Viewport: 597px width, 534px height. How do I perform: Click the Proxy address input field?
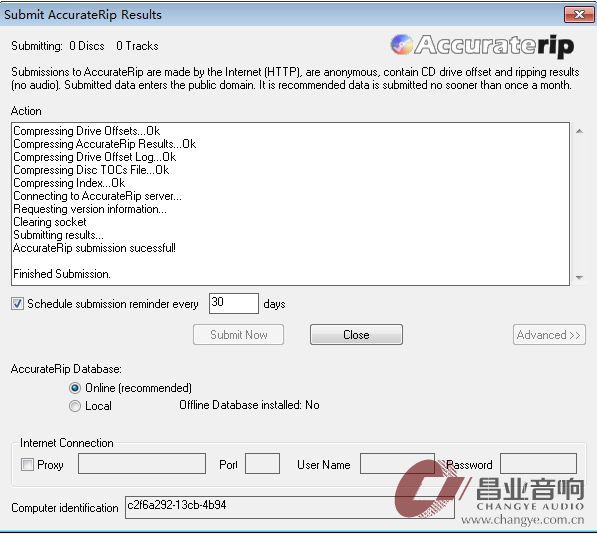[x=142, y=464]
